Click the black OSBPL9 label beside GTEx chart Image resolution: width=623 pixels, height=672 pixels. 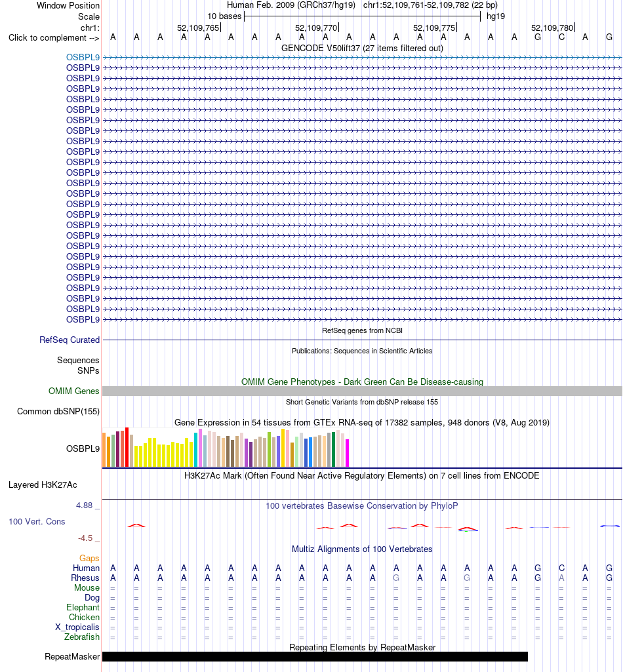(x=83, y=448)
